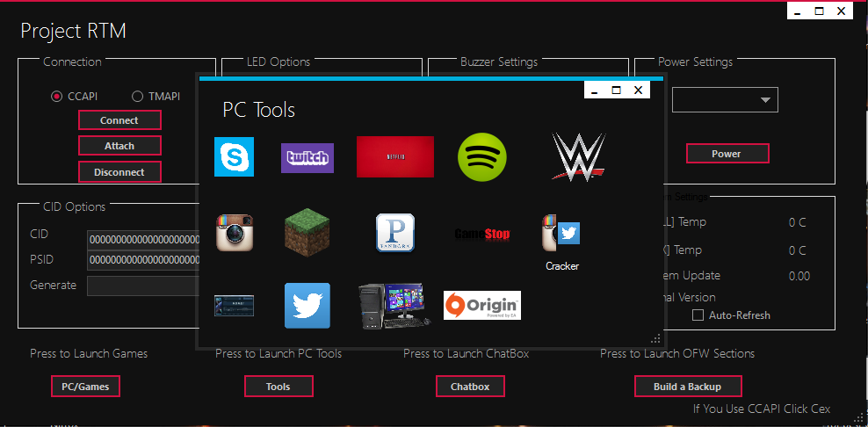868x427 pixels.
Task: Open the GameStop logo
Action: coord(482,234)
